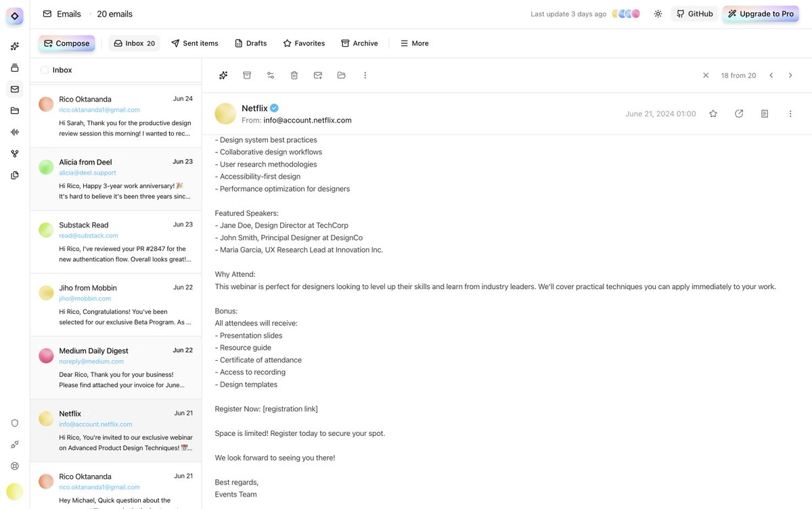Star the Netflix email as favorite

coord(713,114)
